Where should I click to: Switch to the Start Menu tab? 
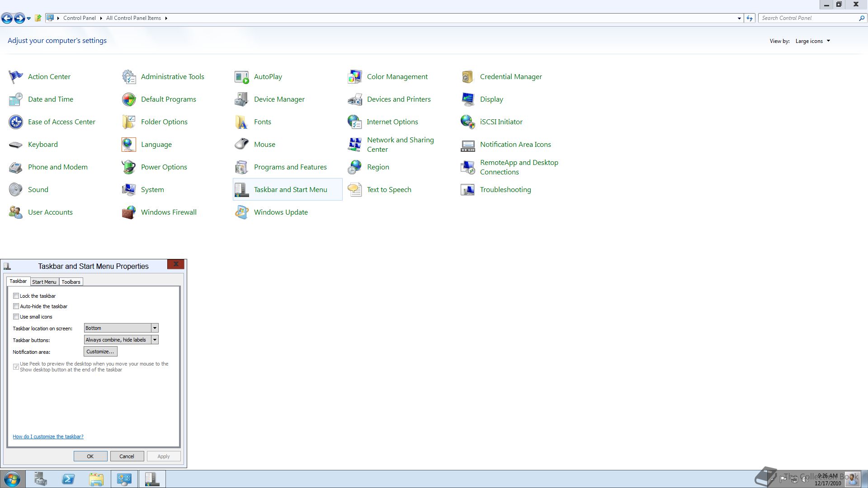[x=44, y=282]
